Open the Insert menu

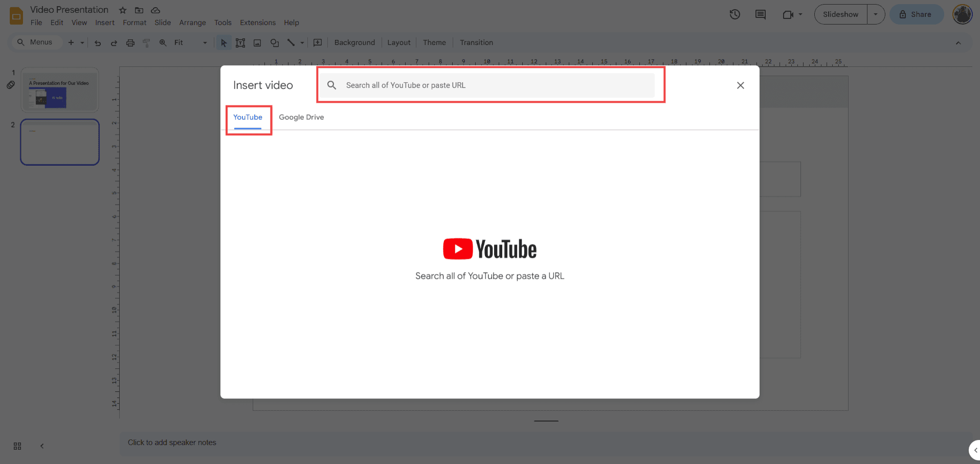pyautogui.click(x=105, y=23)
